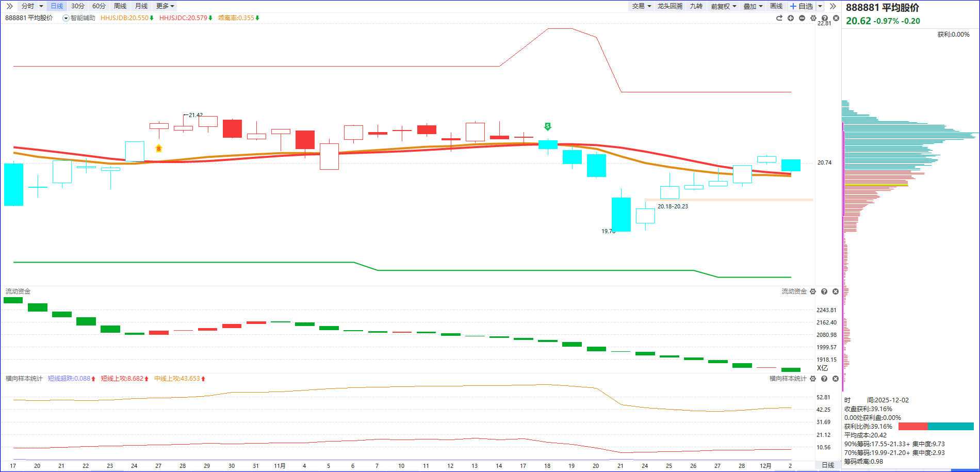Click the X亿 unit icon in 流动资金
This screenshot has width=980, height=472.
[x=822, y=368]
